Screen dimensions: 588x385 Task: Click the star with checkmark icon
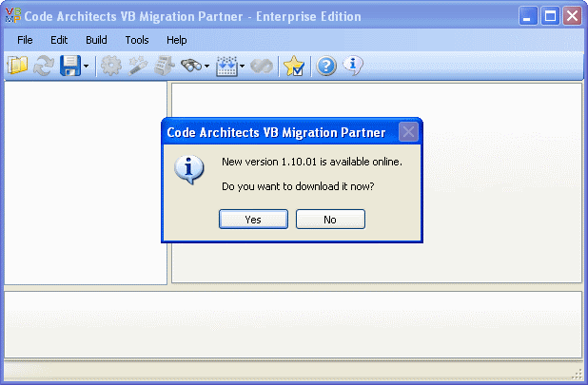tap(294, 66)
